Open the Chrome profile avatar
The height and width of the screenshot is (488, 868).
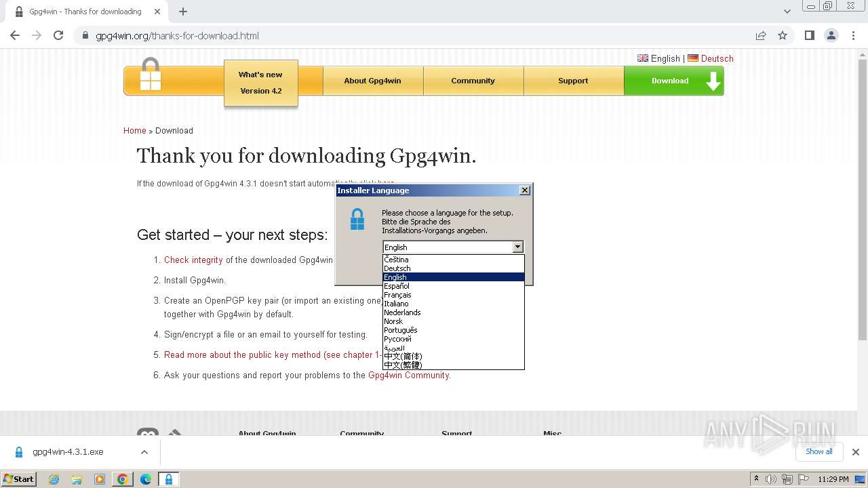(831, 35)
